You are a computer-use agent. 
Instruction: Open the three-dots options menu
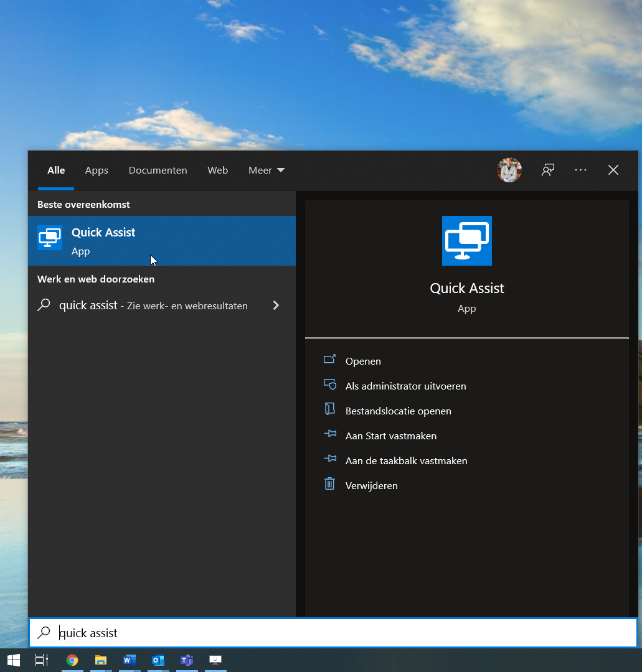point(580,170)
